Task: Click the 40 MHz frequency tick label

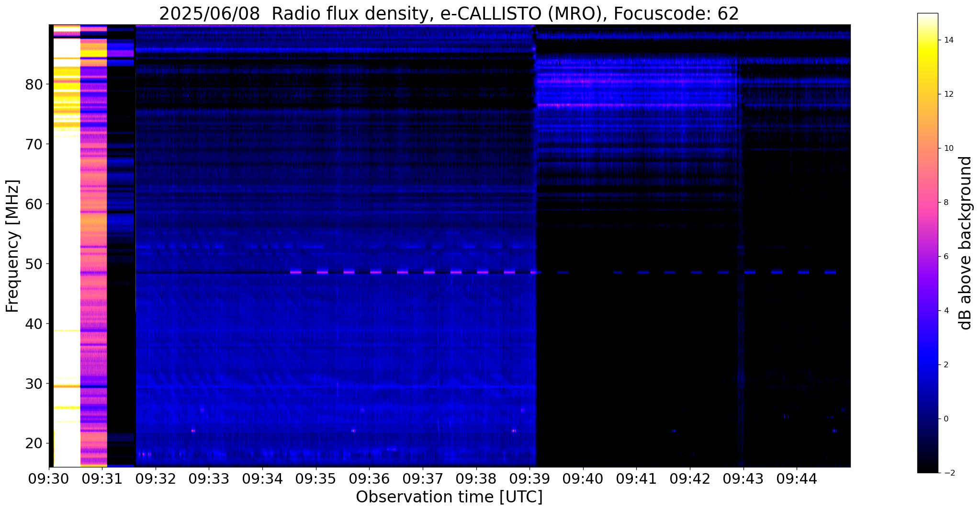Action: pyautogui.click(x=34, y=324)
